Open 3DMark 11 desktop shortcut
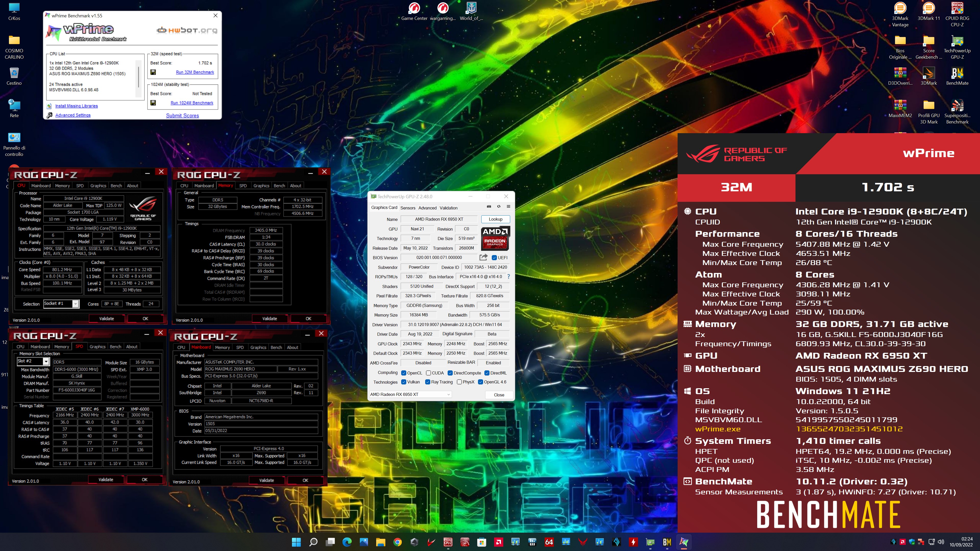The width and height of the screenshot is (980, 551). tap(929, 11)
